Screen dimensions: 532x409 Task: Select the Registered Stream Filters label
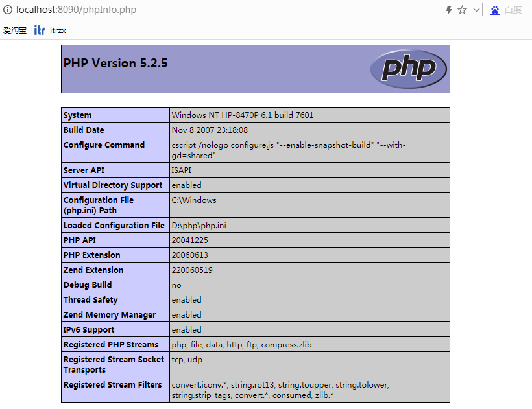point(112,385)
